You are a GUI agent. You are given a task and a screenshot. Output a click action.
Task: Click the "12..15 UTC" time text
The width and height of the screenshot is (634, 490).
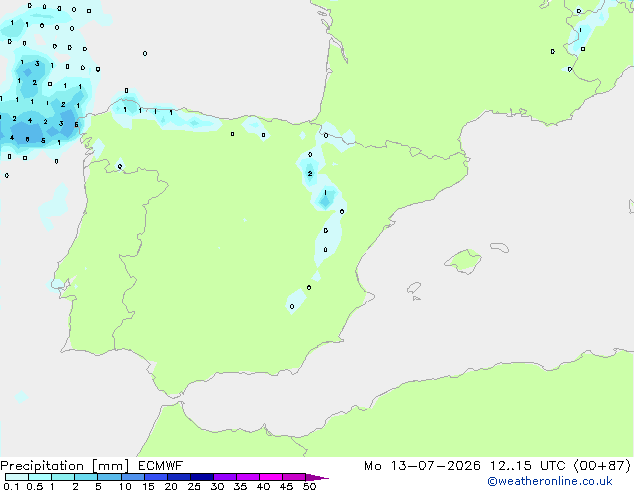tap(527, 466)
